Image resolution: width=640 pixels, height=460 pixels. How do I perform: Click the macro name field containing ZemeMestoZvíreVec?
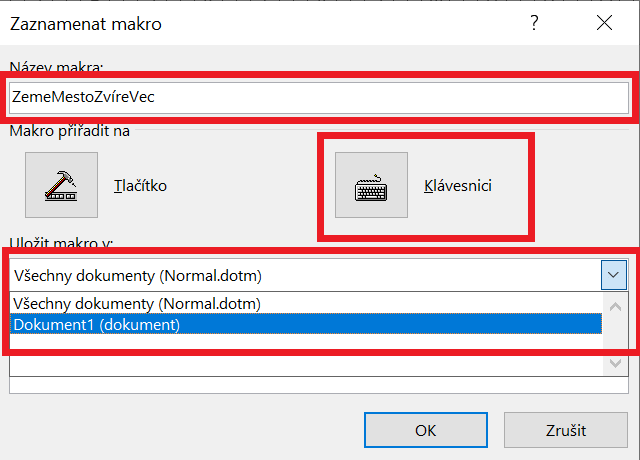(x=318, y=97)
